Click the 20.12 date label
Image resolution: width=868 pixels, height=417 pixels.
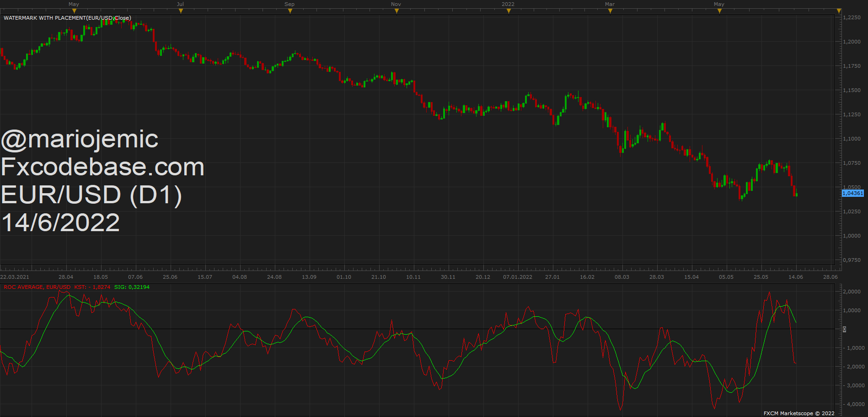click(x=483, y=277)
